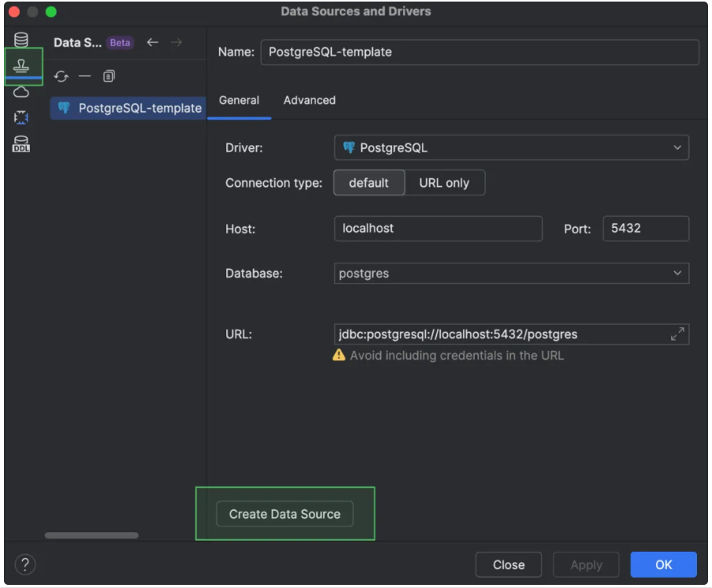Set connection type to default
Image resolution: width=712 pixels, height=588 pixels.
(369, 183)
